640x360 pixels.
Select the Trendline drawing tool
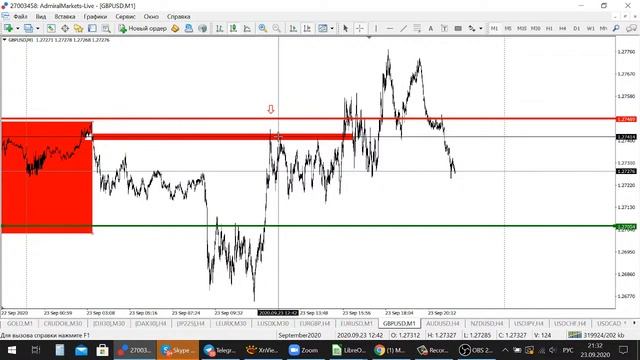(x=403, y=28)
